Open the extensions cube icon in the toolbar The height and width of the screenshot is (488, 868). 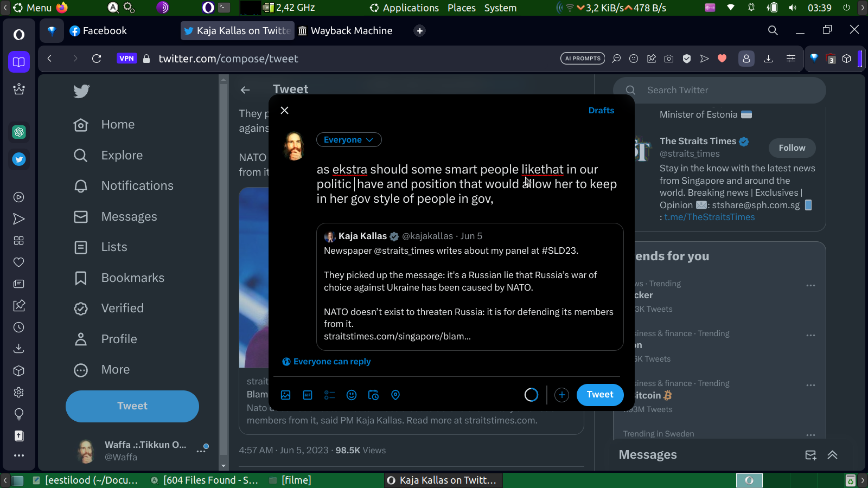847,59
